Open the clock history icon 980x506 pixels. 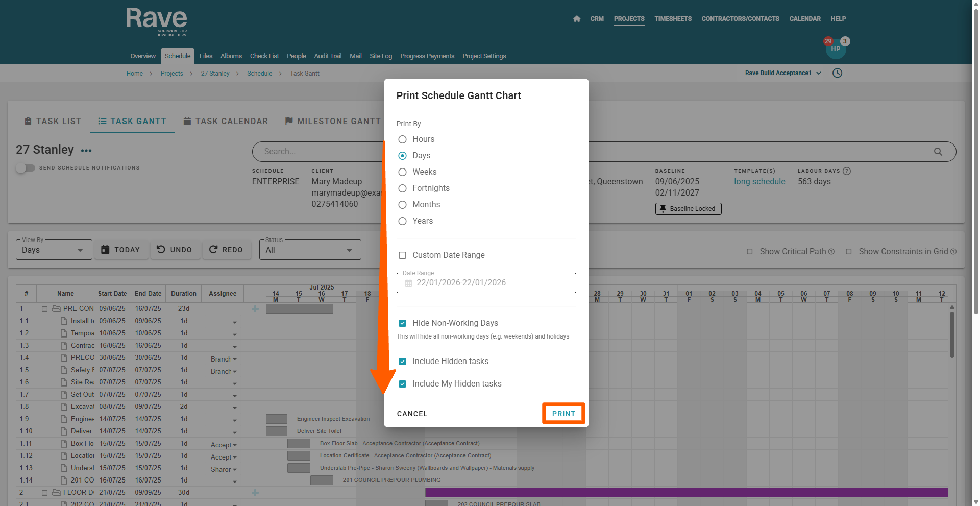(837, 73)
